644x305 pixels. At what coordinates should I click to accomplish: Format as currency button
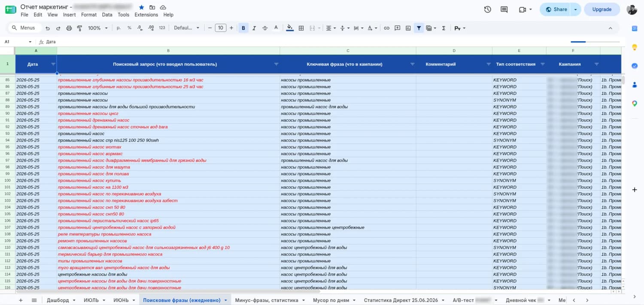point(118,28)
